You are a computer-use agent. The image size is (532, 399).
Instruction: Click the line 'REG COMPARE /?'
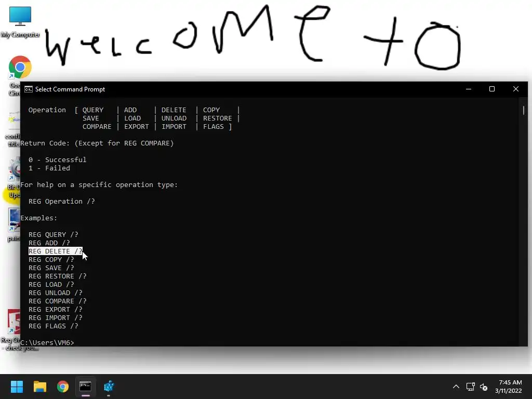[57, 301]
